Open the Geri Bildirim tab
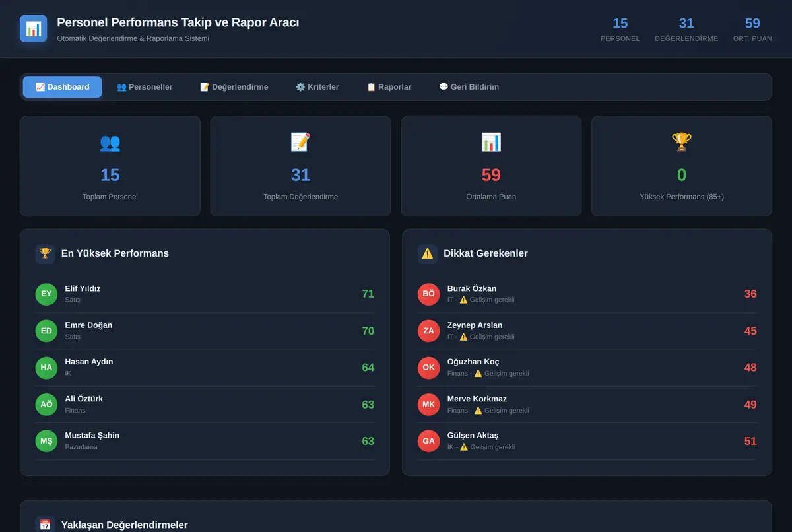The image size is (792, 532). point(469,87)
